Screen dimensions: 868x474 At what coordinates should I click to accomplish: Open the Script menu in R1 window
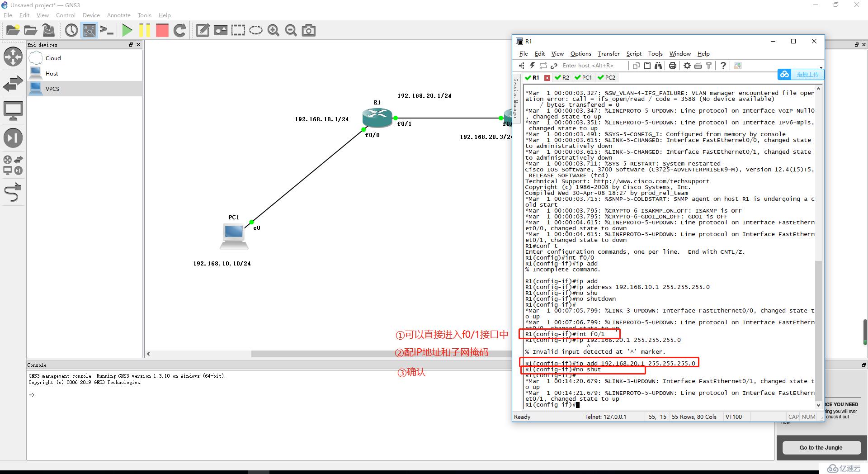pyautogui.click(x=634, y=53)
